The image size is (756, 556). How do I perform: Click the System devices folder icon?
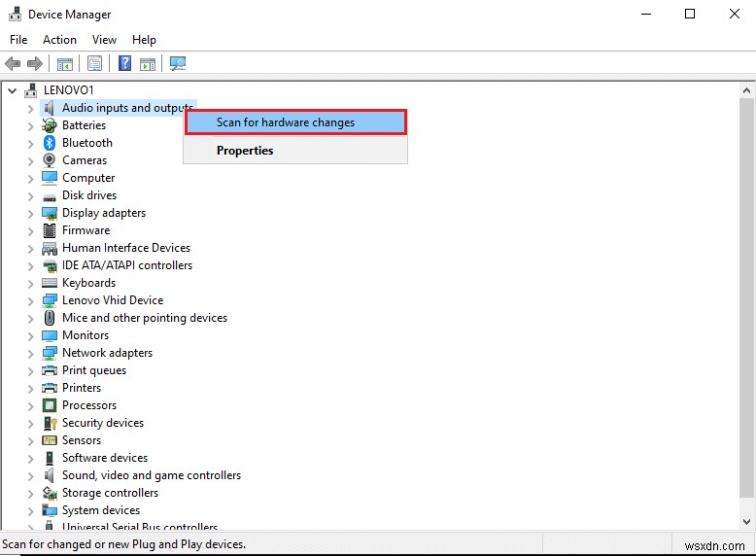click(x=50, y=510)
